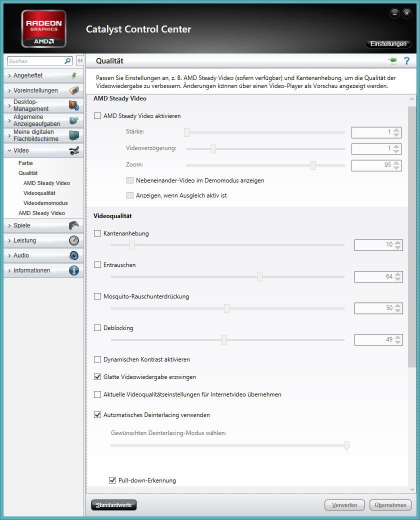This screenshot has width=420, height=520.
Task: Enable Entrauschen checkbox
Action: point(97,265)
